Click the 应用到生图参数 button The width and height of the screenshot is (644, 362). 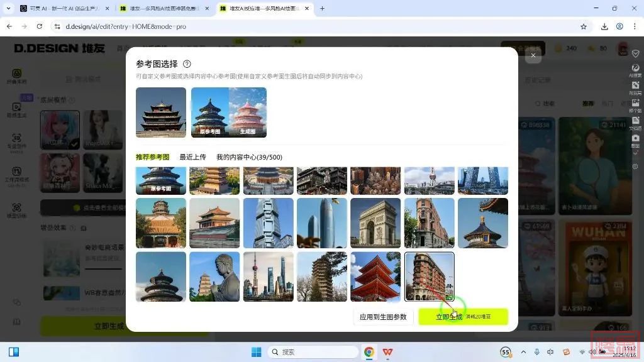click(x=383, y=317)
